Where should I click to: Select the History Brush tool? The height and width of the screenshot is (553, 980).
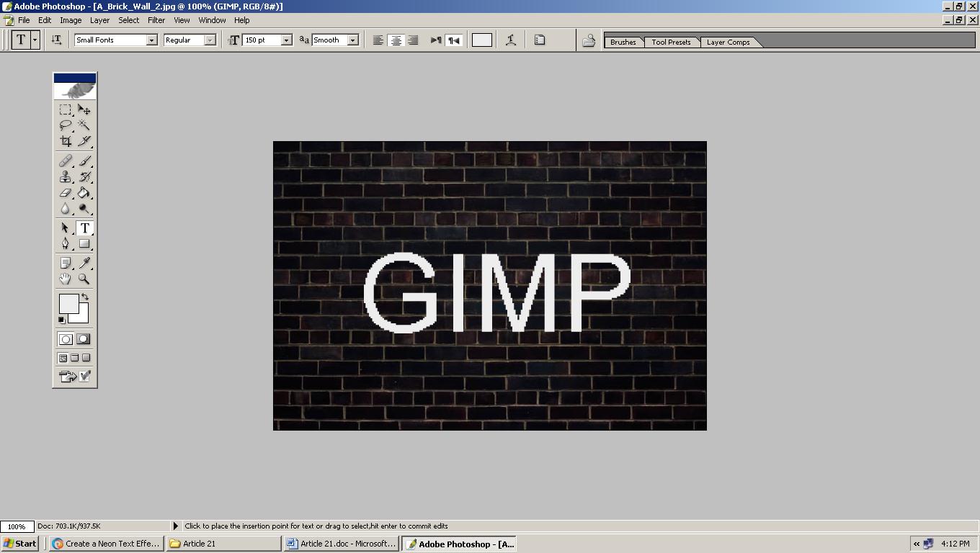pos(84,177)
